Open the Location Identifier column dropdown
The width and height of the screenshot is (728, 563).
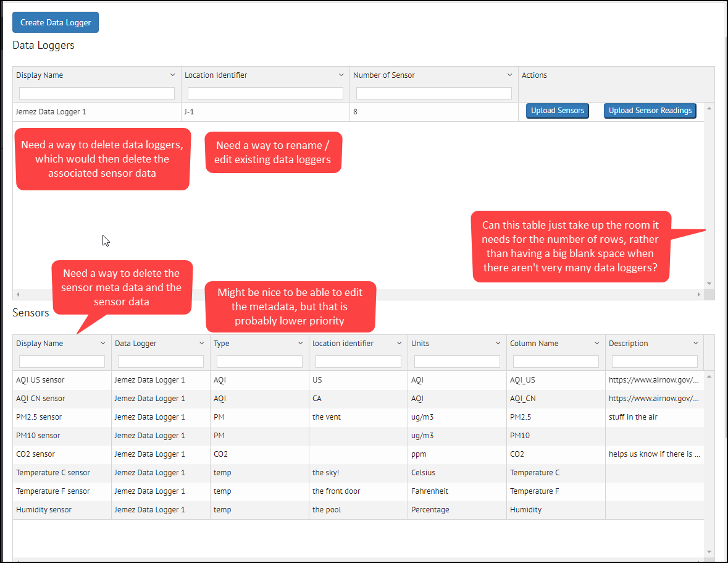(x=341, y=74)
